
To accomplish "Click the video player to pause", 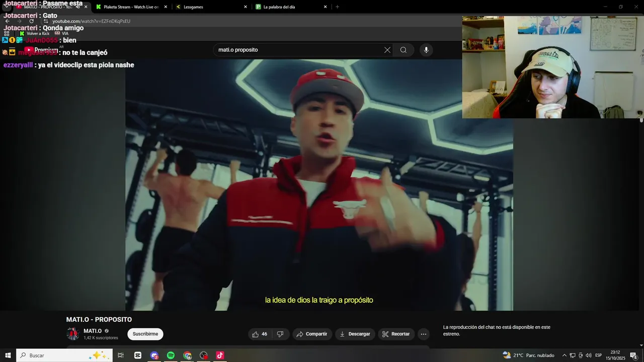I will (319, 185).
